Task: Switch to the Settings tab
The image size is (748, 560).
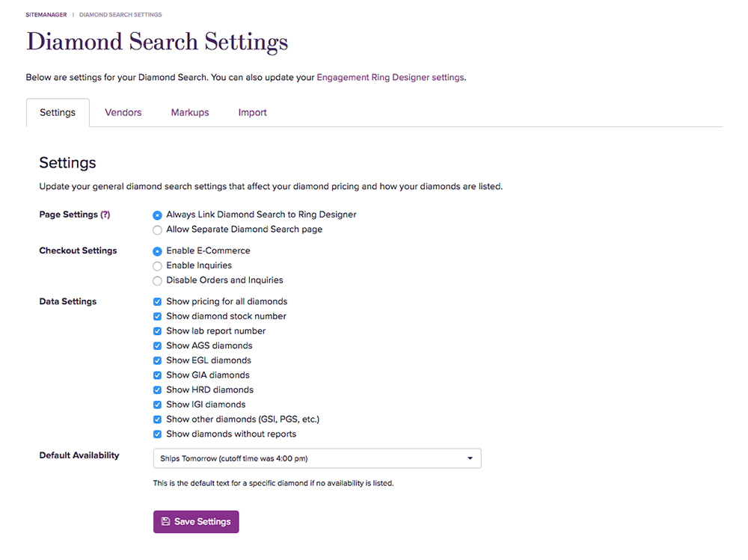Action: (58, 113)
